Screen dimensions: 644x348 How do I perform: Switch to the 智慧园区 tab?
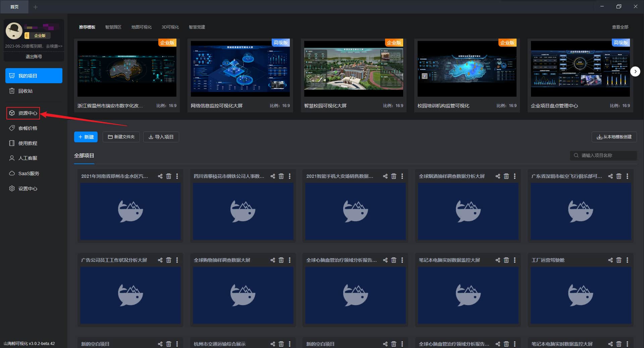click(113, 27)
